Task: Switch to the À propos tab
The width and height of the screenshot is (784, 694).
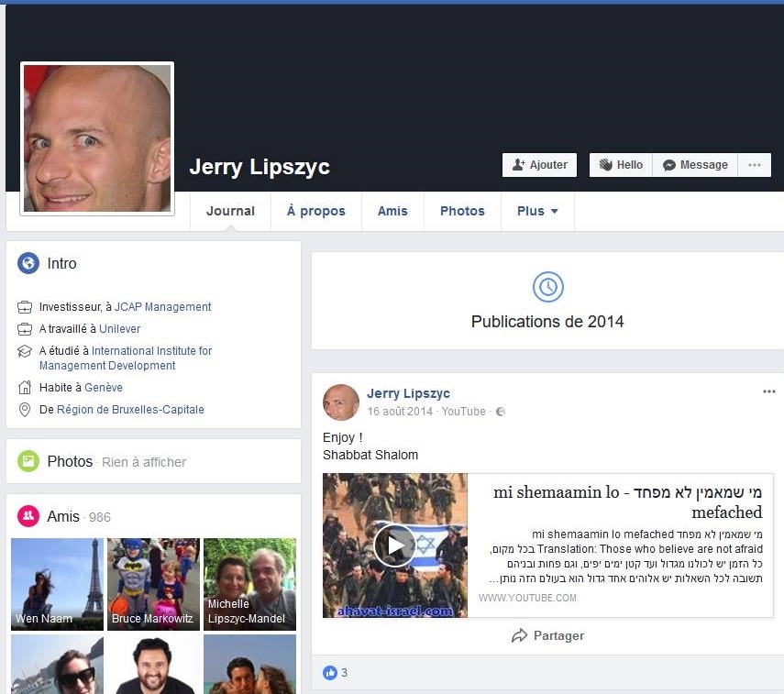Action: coord(315,211)
